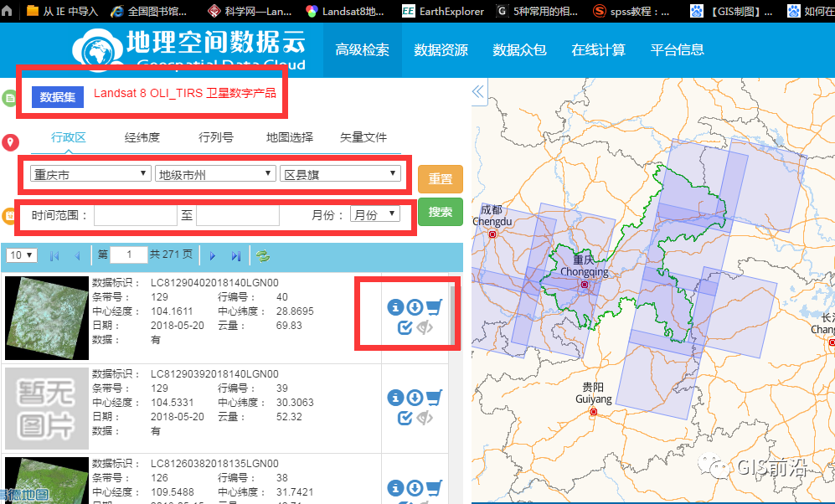This screenshot has width=835, height=504.
Task: Click the results list scrollbar thumb
Action: (x=452, y=315)
